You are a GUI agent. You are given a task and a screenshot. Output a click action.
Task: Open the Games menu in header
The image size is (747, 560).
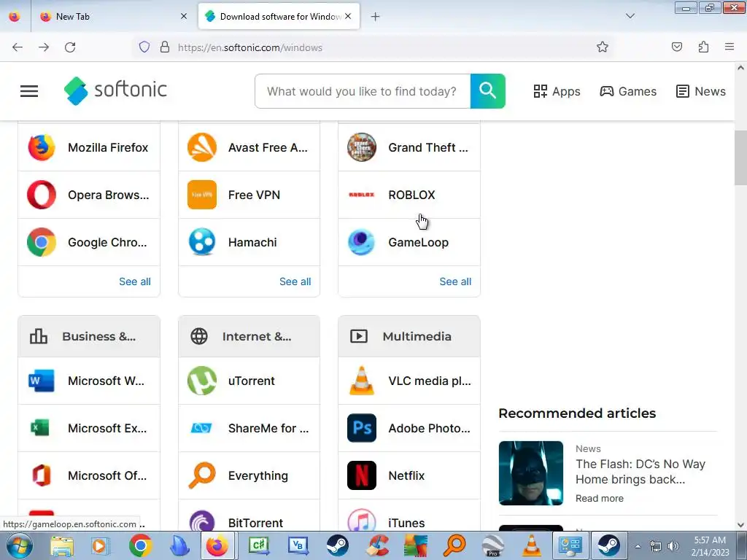[628, 91]
